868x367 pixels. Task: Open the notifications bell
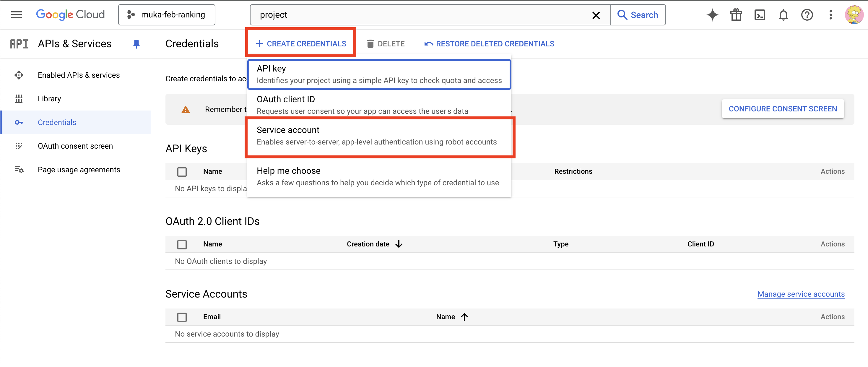tap(783, 15)
